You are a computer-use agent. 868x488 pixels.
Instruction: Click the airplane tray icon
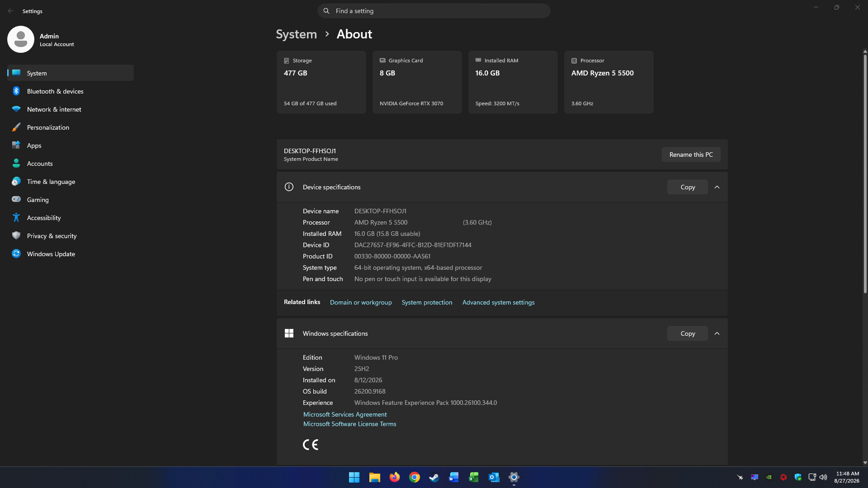point(740,477)
